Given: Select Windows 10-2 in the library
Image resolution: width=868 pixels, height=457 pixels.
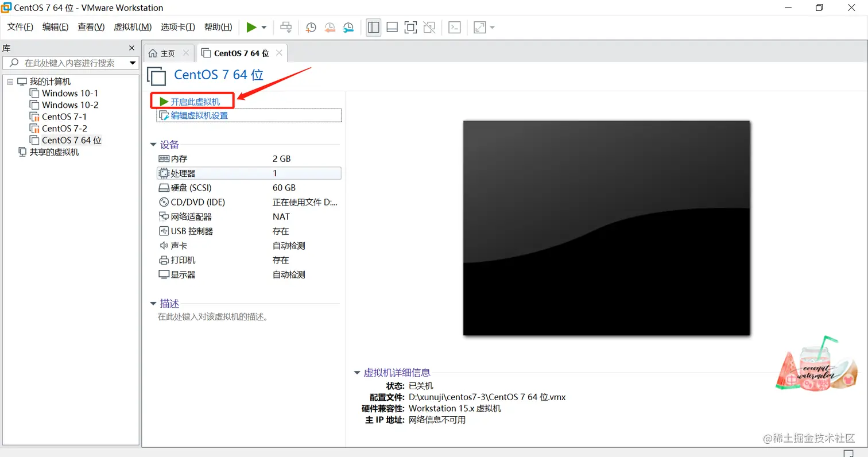Looking at the screenshot, I should 70,105.
